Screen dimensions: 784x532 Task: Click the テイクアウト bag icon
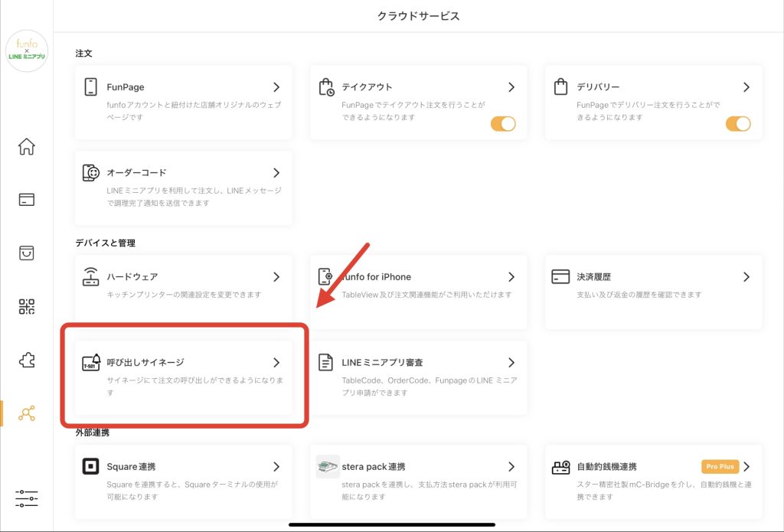[326, 87]
